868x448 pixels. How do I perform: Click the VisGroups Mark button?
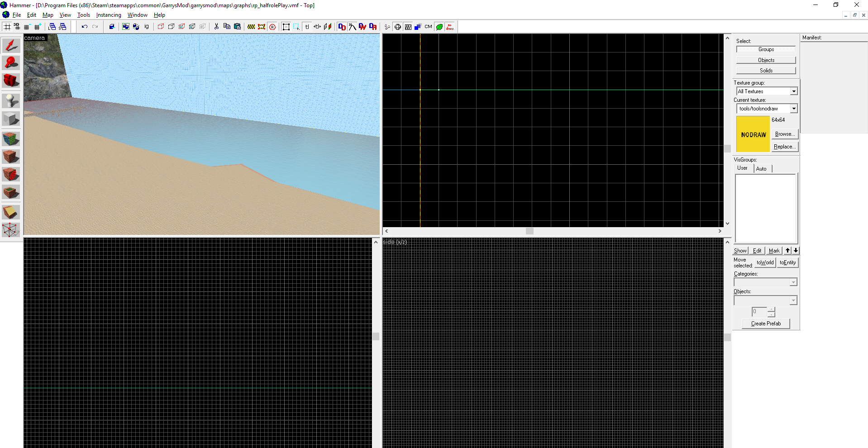[774, 251]
